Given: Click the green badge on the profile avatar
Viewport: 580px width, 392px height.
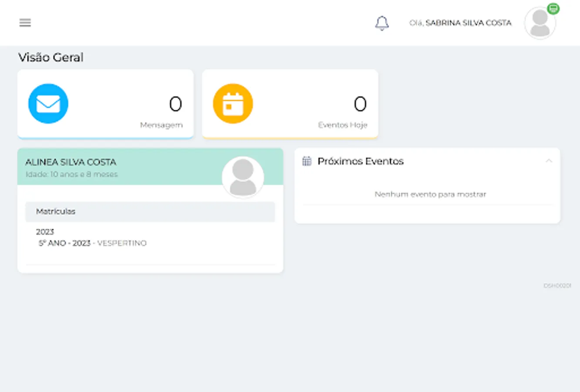Looking at the screenshot, I should pyautogui.click(x=553, y=9).
